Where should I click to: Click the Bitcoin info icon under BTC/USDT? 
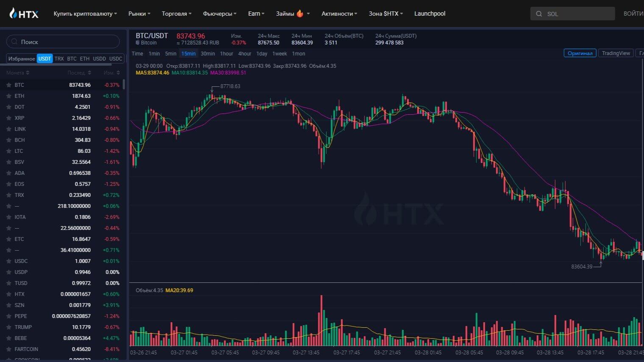[138, 43]
